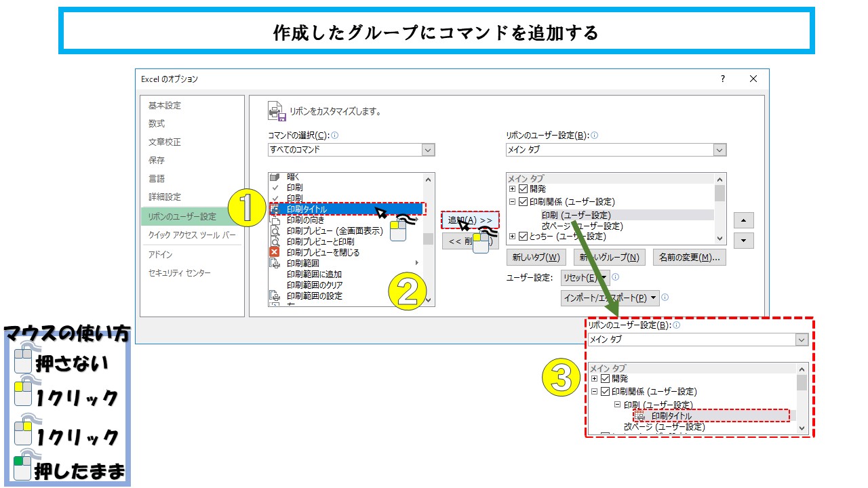This screenshot has height=488, width=868.
Task: Toggle the 開発 checkbox in the dialog's ribbon tree
Action: (x=524, y=189)
